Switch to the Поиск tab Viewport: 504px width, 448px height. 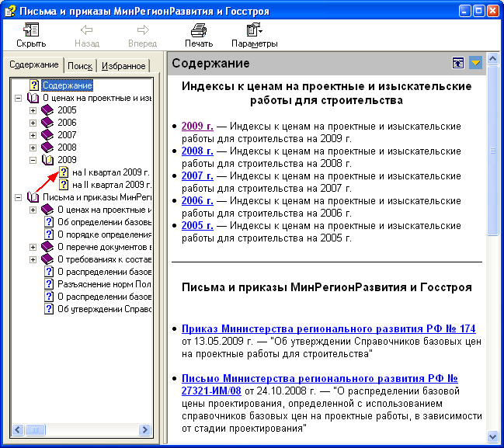[x=78, y=66]
